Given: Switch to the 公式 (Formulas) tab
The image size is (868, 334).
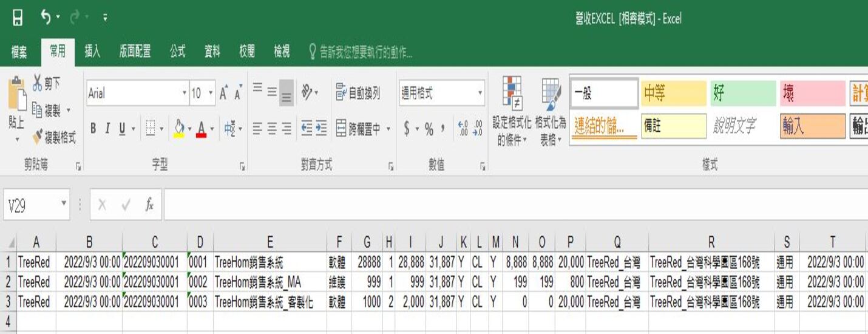Looking at the screenshot, I should tap(177, 52).
